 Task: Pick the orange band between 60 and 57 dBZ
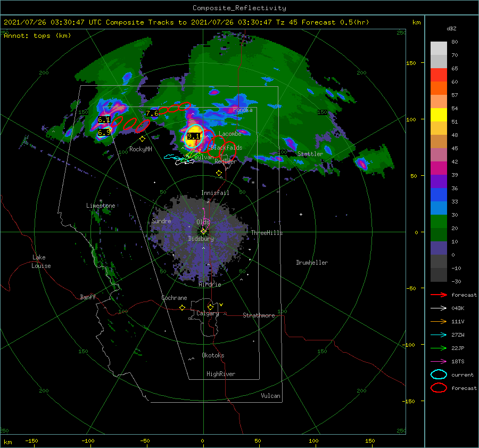(x=439, y=88)
